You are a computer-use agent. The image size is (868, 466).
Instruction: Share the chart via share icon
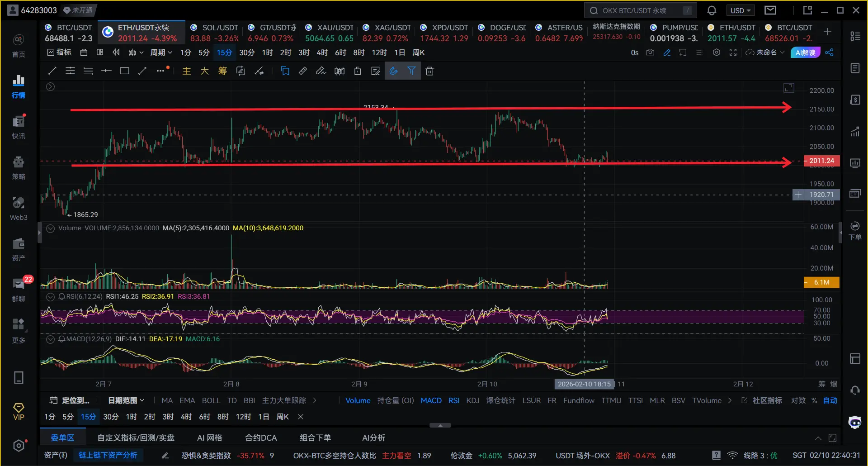pyautogui.click(x=829, y=52)
